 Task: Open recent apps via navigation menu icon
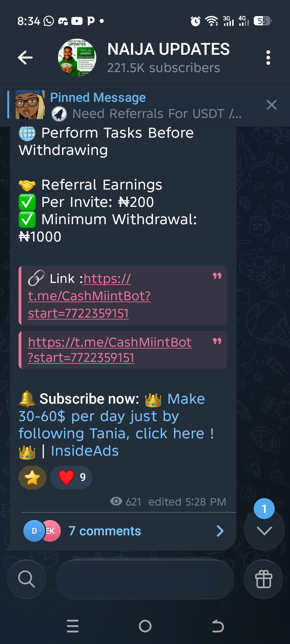point(72,626)
